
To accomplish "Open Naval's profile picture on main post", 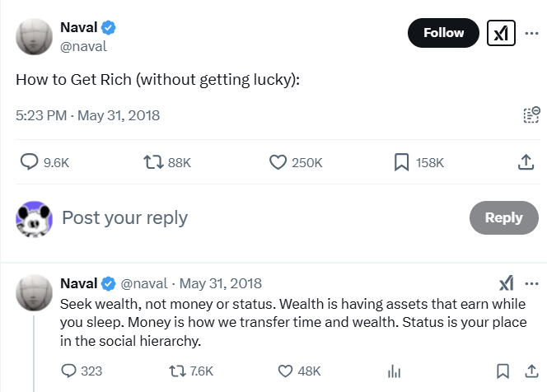I will [35, 35].
